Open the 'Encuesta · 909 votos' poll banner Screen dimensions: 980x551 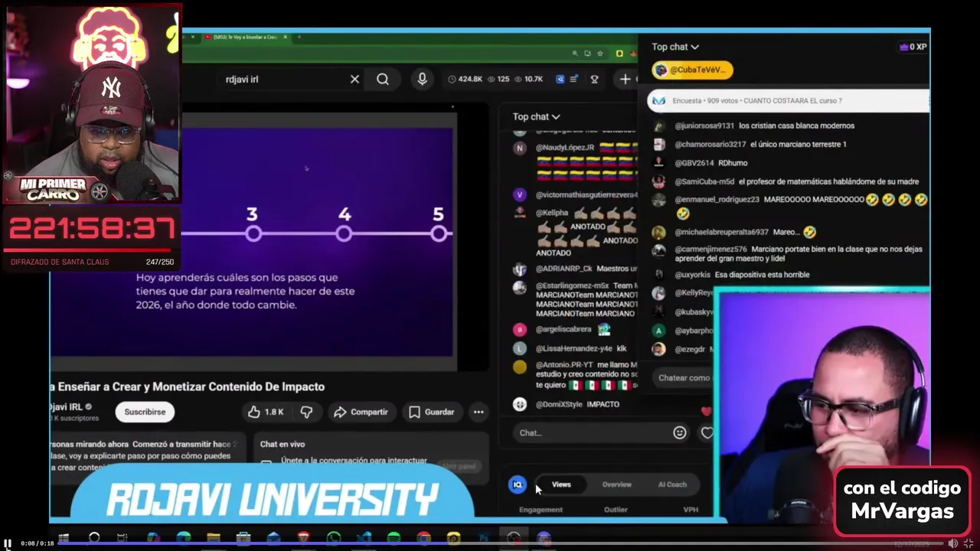point(789,100)
